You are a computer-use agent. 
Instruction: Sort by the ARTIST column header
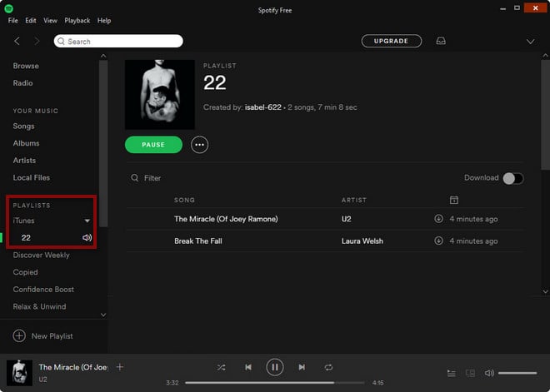click(x=354, y=200)
